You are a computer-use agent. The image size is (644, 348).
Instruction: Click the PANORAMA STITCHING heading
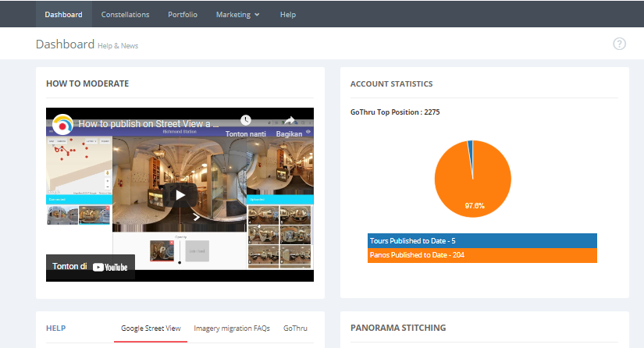[398, 328]
